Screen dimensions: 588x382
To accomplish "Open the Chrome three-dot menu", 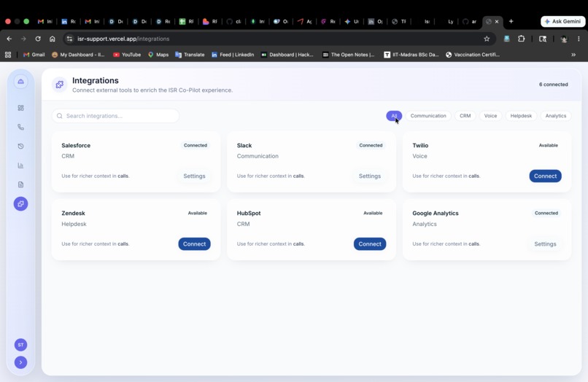I will point(579,39).
